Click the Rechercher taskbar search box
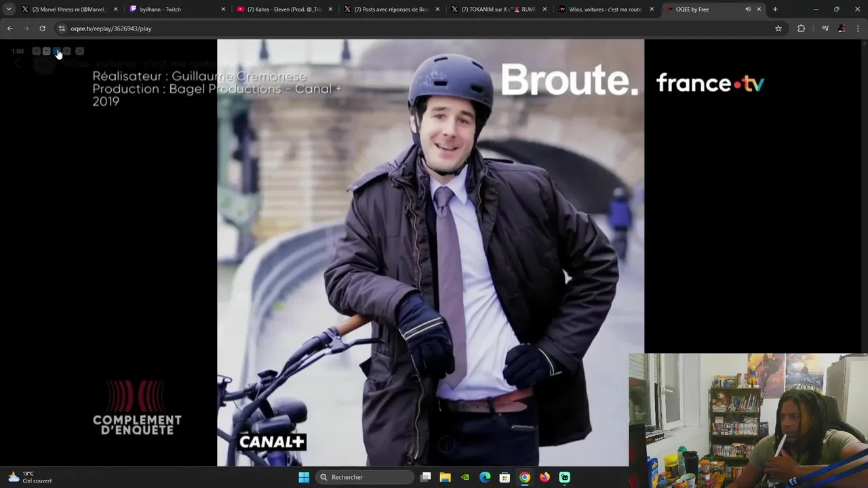 click(x=365, y=477)
